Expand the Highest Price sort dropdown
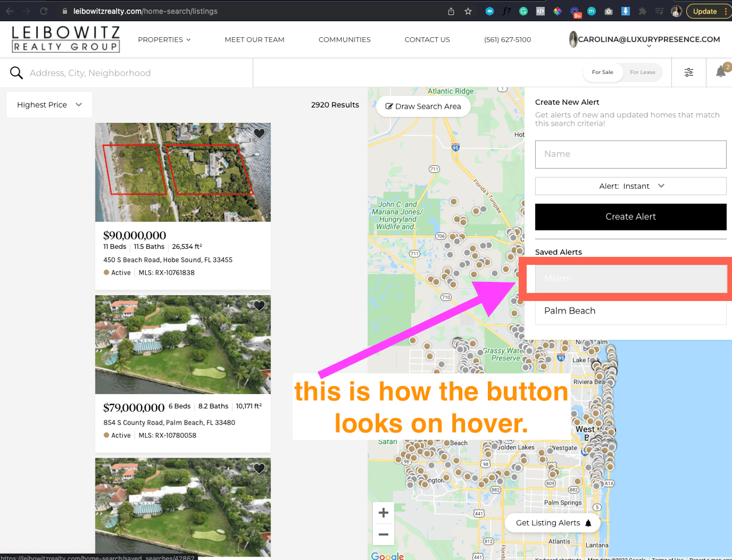The width and height of the screenshot is (732, 560). [x=49, y=105]
